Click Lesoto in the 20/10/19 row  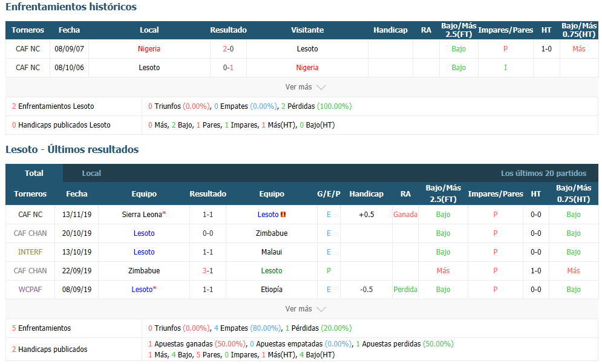(x=144, y=233)
